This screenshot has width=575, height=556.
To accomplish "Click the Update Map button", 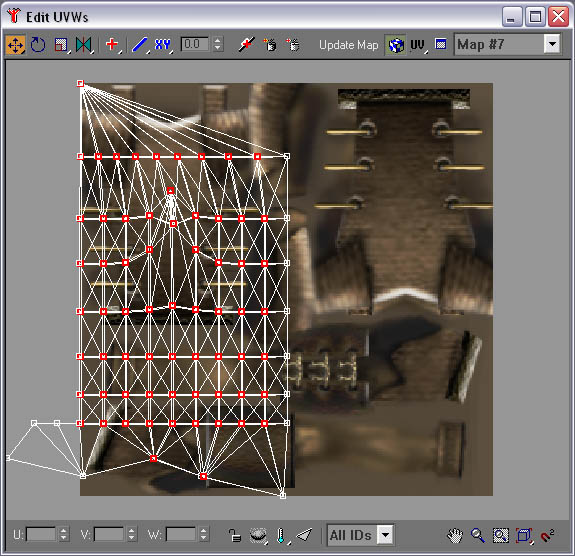I will click(348, 45).
